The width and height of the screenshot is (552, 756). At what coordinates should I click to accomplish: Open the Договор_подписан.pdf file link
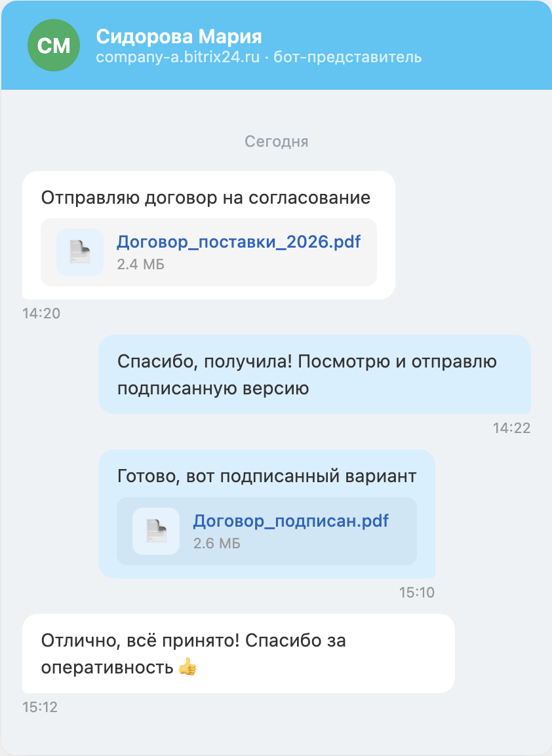click(x=290, y=521)
